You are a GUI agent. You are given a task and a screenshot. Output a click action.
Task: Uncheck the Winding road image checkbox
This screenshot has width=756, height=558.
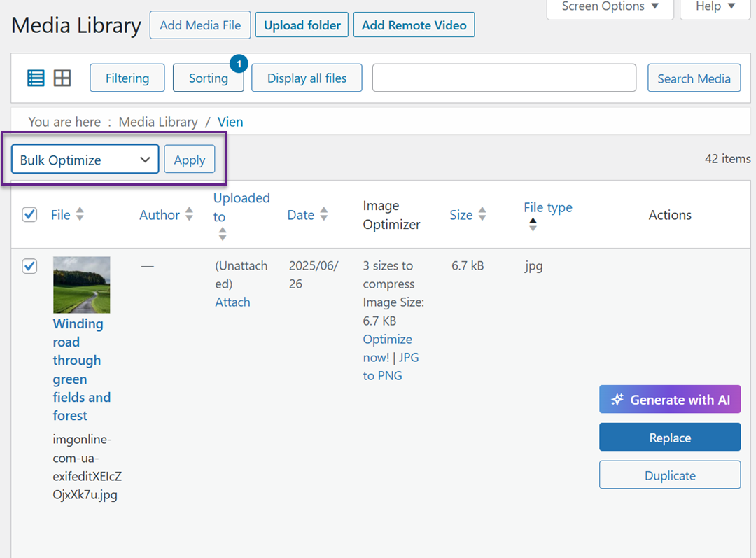(29, 266)
